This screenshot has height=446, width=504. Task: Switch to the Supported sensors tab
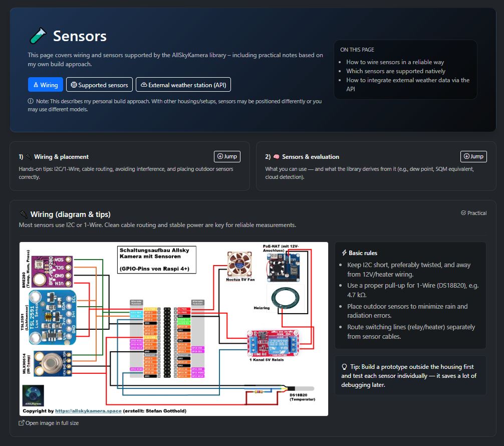click(99, 84)
